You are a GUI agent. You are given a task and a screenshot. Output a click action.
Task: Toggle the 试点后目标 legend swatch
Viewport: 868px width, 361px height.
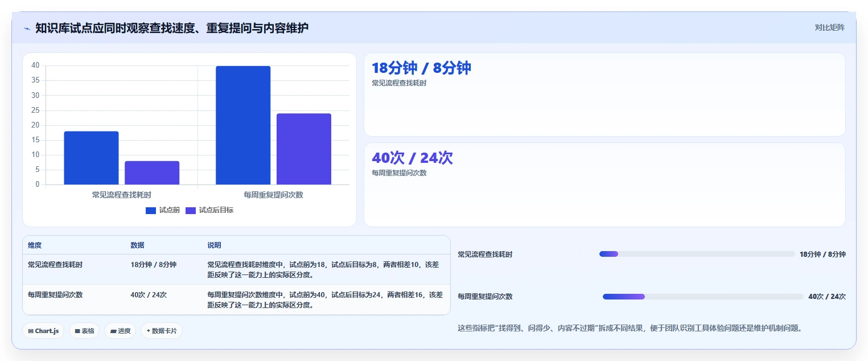click(191, 210)
